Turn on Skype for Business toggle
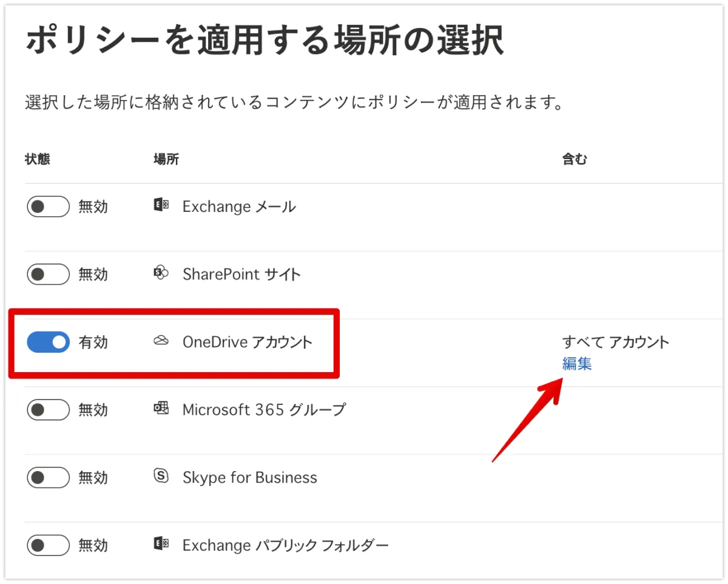This screenshot has height=584, width=728. click(49, 478)
